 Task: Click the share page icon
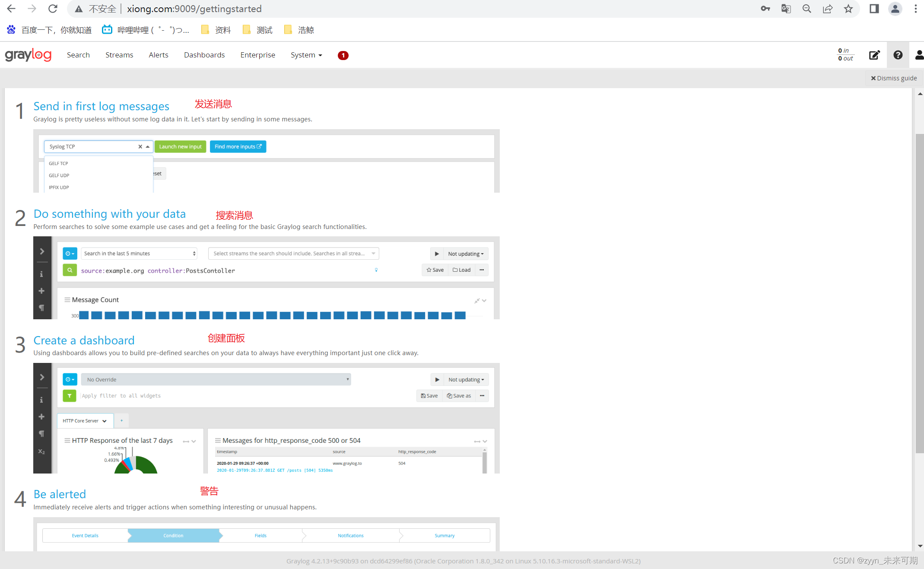pyautogui.click(x=828, y=9)
